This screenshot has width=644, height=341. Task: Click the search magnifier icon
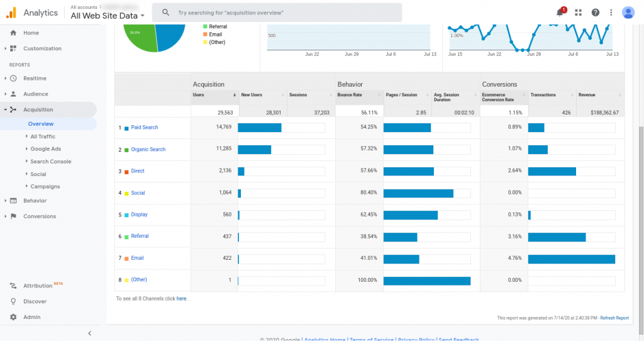[165, 13]
